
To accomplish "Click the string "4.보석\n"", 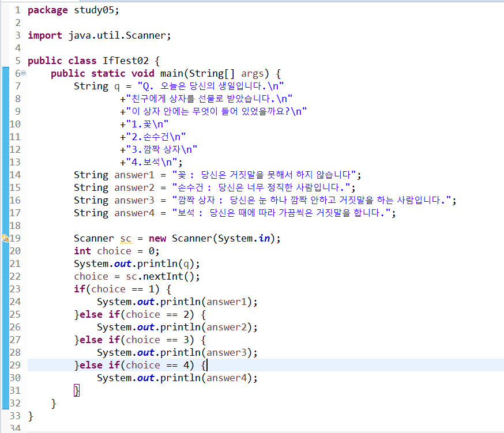I will pos(152,163).
